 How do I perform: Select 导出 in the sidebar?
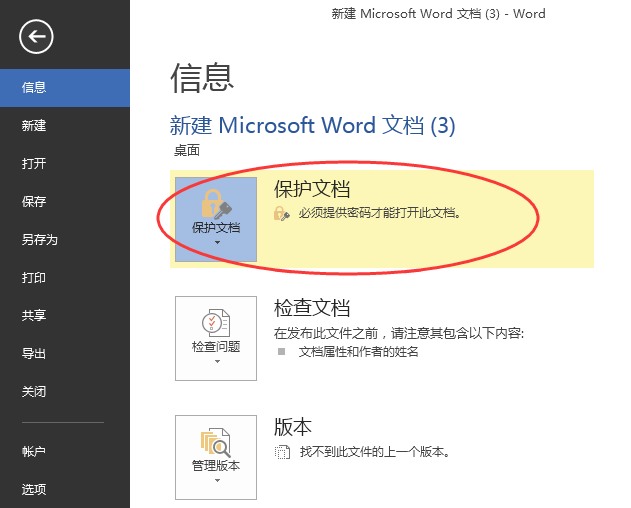[x=65, y=353]
